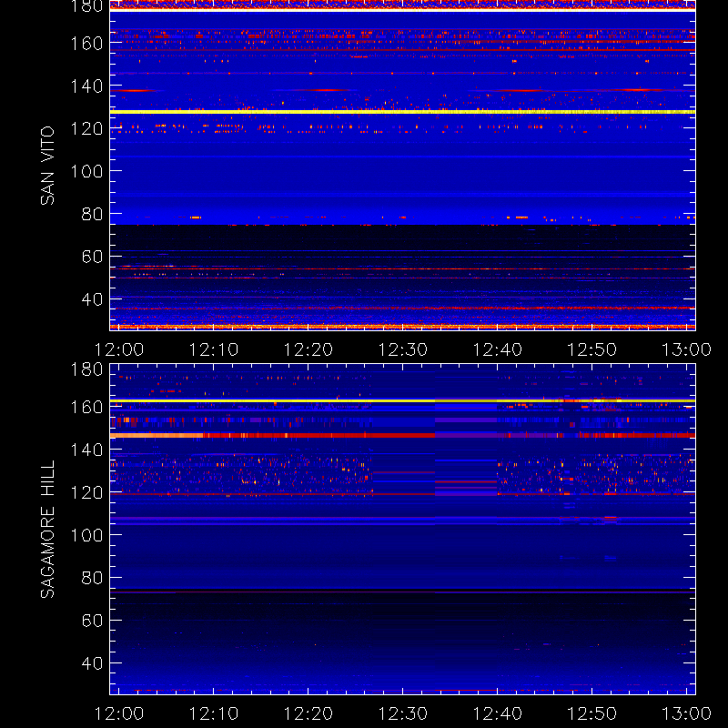Click 12:40 time label below Sagamore Hill plot

tap(497, 713)
